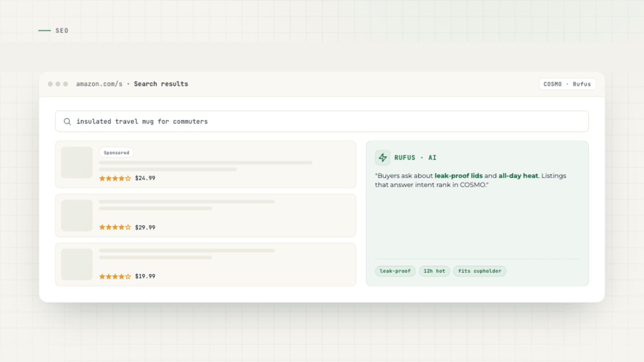Click the Search results title
The width and height of the screenshot is (644, 362).
click(161, 84)
